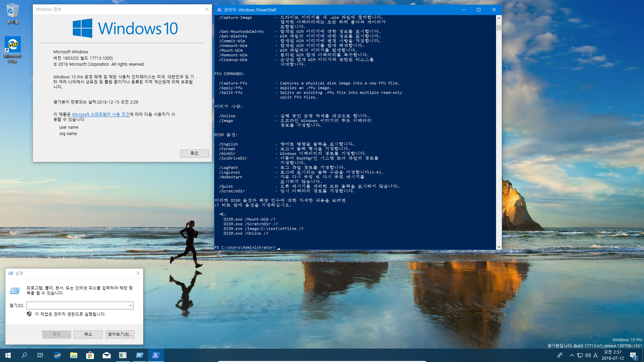
Task: Maximize the PowerShell window
Action: pyautogui.click(x=479, y=10)
